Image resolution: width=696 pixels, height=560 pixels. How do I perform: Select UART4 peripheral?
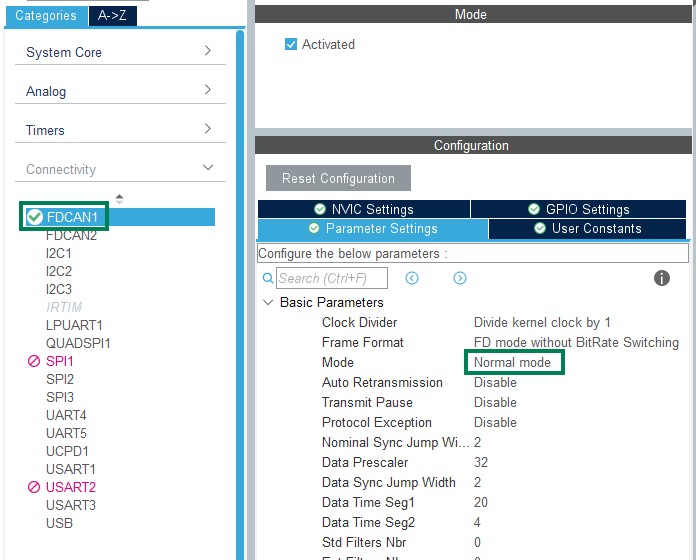(x=66, y=415)
